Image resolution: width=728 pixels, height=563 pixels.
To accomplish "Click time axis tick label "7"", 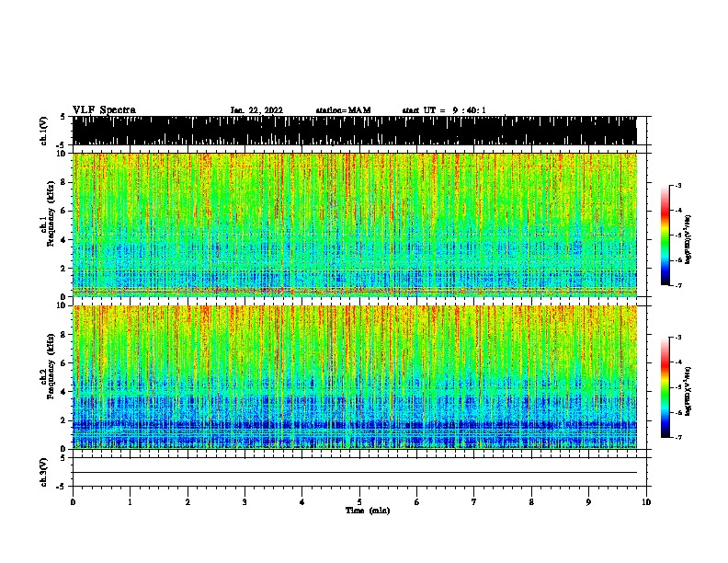I will pyautogui.click(x=474, y=502).
